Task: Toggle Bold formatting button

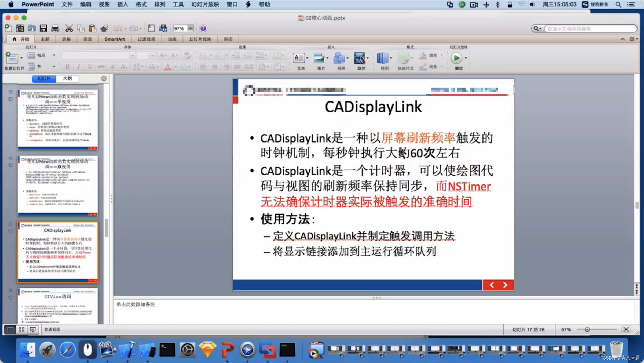Action: 68,67
